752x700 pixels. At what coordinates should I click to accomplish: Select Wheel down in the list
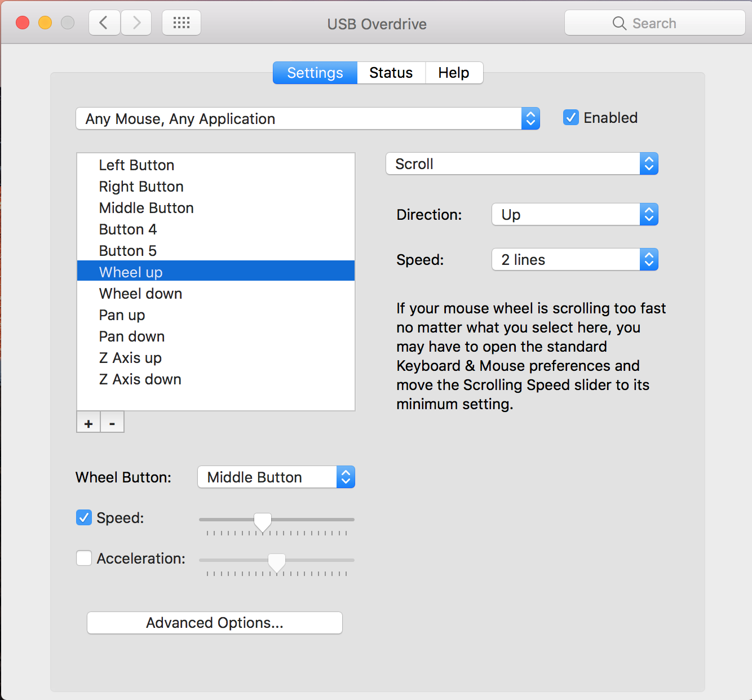216,294
